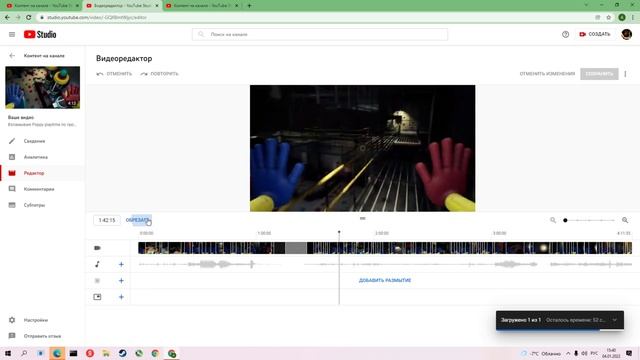
Task: Bookmark this page with star icon
Action: (x=609, y=18)
